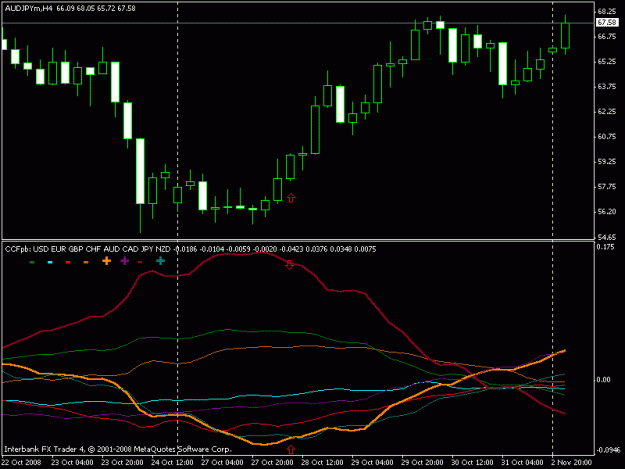Viewport: 625px width, 469px height.
Task: Click the 0.00 indicator scale value
Action: click(x=603, y=380)
